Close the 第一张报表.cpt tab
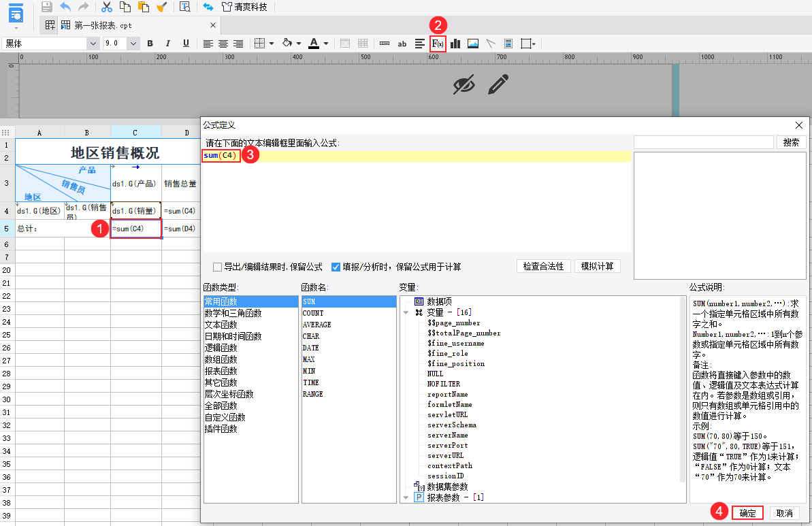The height and width of the screenshot is (526, 812). (x=213, y=25)
